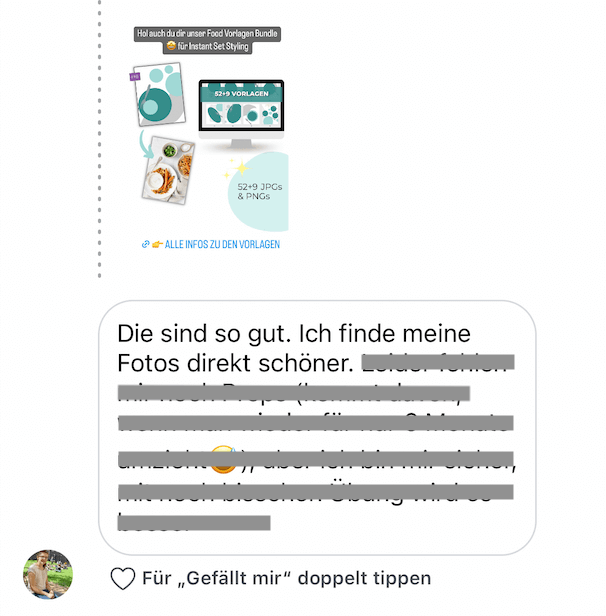Tap the heart icon to like message
Screen dimensions: 606x616
pyautogui.click(x=123, y=578)
